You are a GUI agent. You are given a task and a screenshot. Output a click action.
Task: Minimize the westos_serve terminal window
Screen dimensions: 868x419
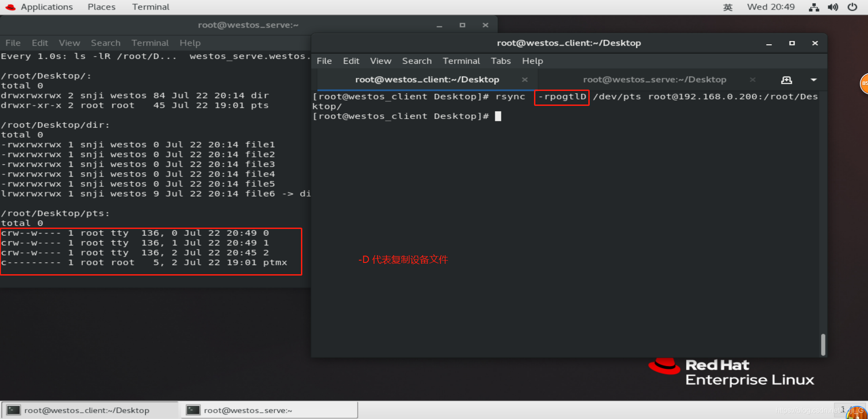point(439,25)
